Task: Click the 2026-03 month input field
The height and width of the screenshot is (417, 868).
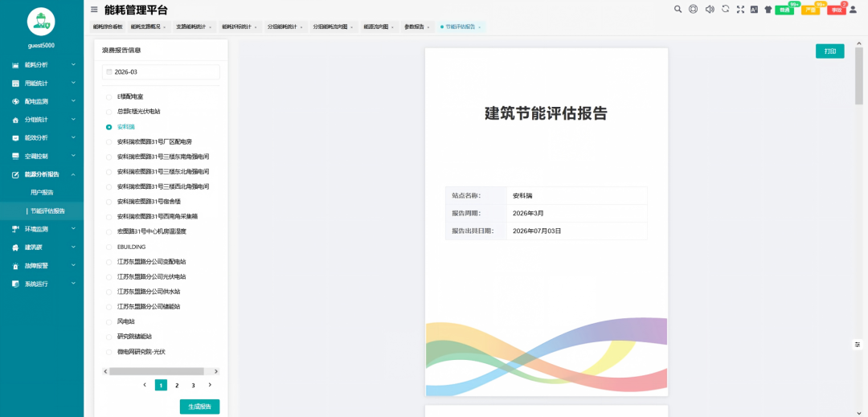Action: click(161, 72)
